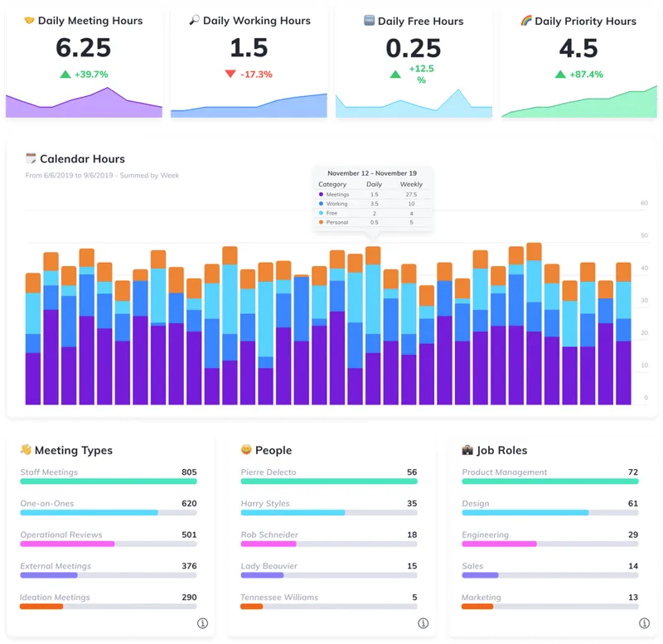Click the -17.3% change value
The height and width of the screenshot is (644, 663).
click(x=256, y=75)
